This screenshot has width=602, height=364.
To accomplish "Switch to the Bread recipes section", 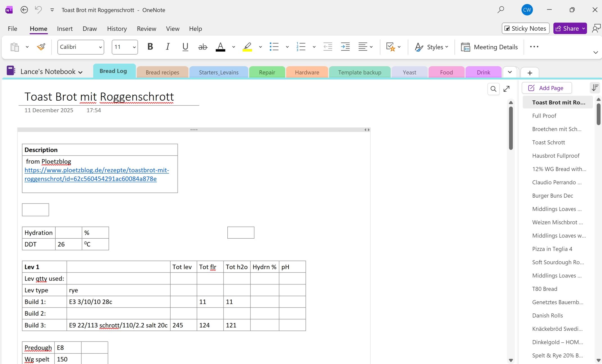I will pos(162,72).
